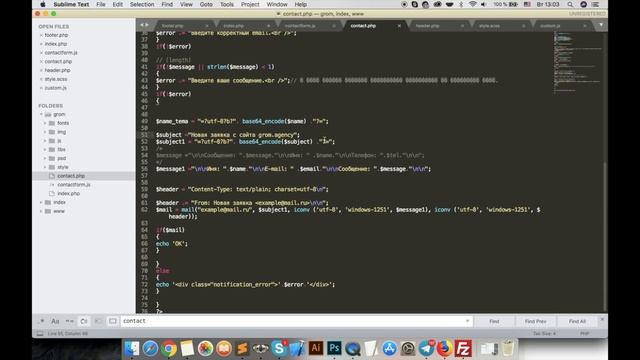Open custom.js from the Open Files list
The image size is (640, 360).
point(56,88)
